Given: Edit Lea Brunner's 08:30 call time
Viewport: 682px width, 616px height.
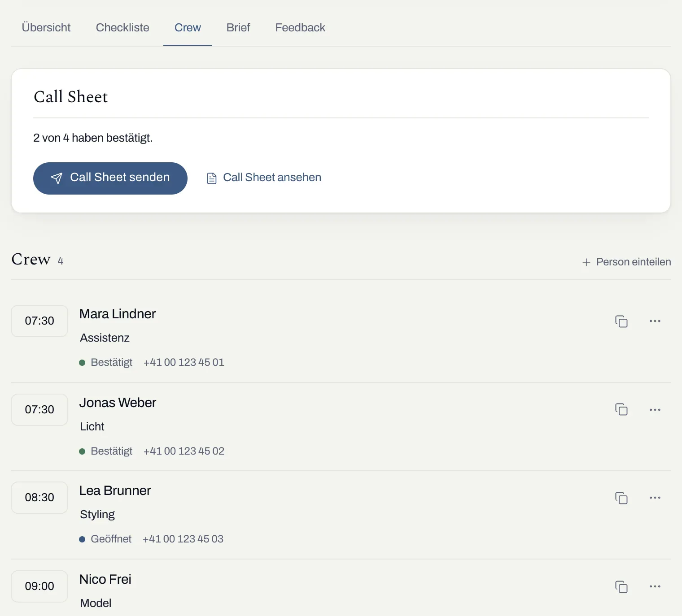Looking at the screenshot, I should click(39, 498).
